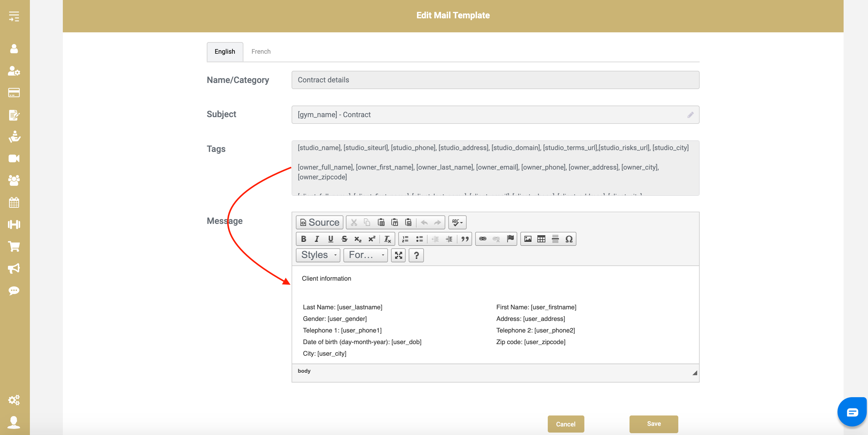Expand the Format dropdown
Viewport: 868px width, 435px height.
click(x=366, y=255)
